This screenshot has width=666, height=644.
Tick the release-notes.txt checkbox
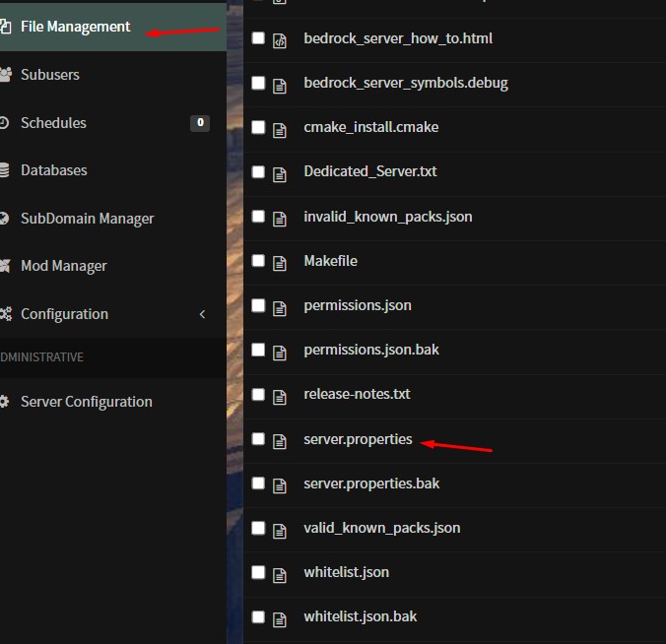258,395
